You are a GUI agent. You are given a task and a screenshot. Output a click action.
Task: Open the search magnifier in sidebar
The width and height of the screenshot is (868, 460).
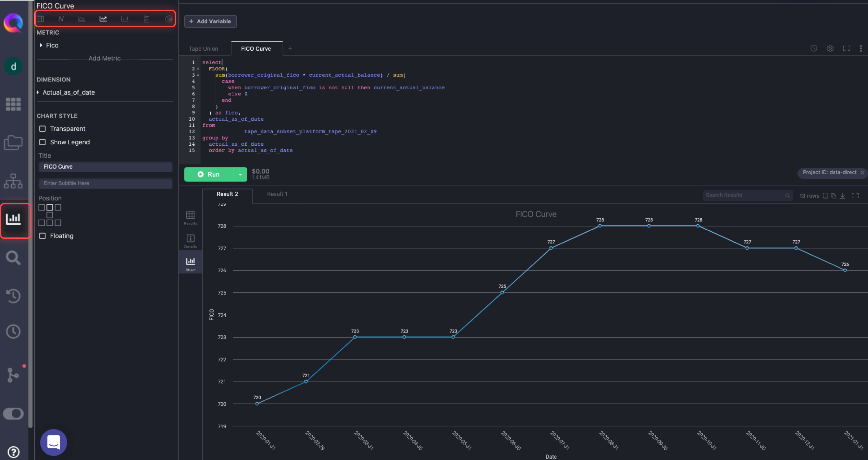(13, 258)
